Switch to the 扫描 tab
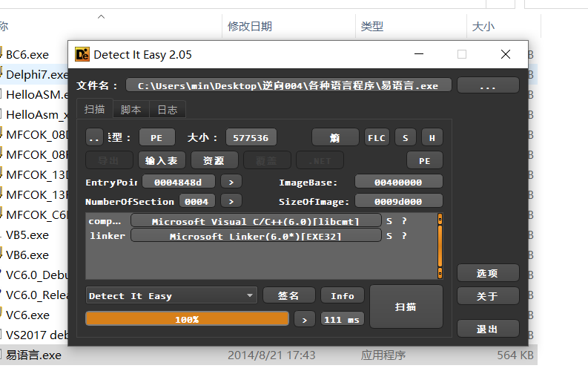Image resolution: width=588 pixels, height=374 pixels. pos(94,109)
